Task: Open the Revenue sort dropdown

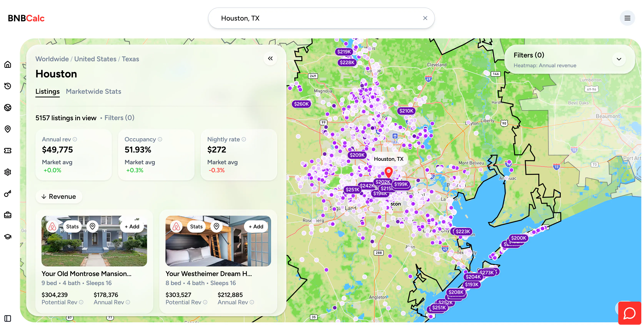Action: point(59,197)
